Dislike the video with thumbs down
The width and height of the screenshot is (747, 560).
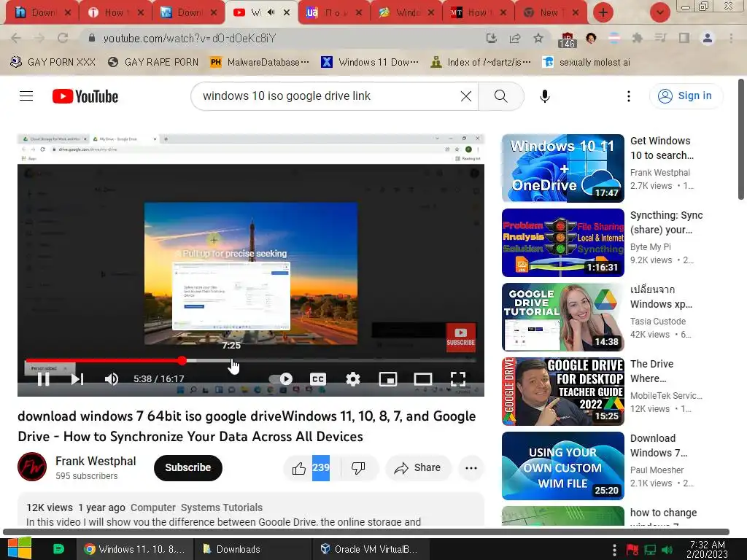pos(358,468)
